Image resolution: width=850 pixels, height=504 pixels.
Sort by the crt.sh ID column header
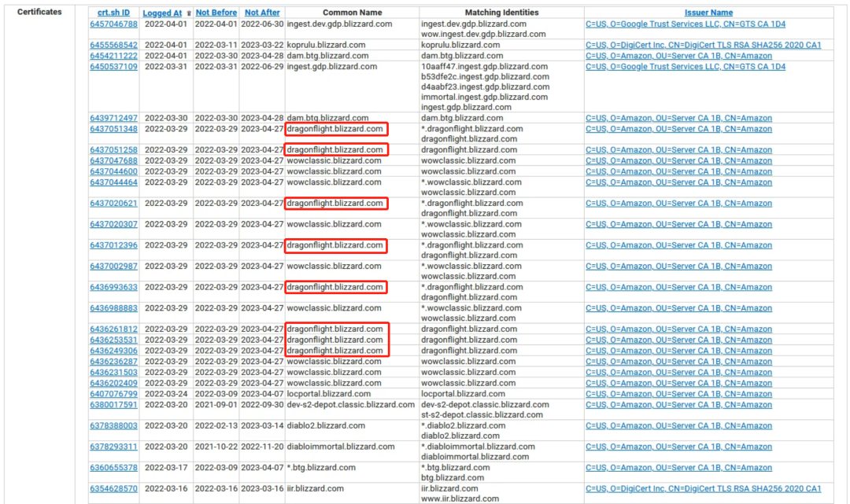(113, 13)
